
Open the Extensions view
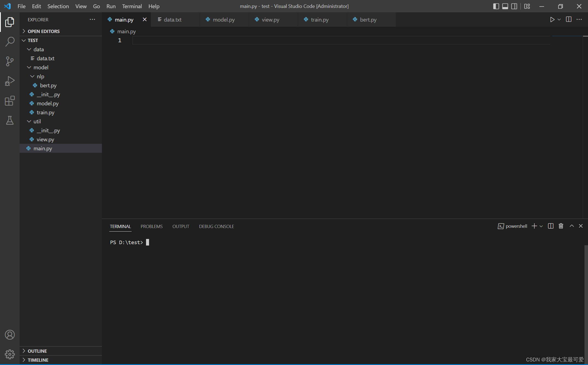point(10,101)
